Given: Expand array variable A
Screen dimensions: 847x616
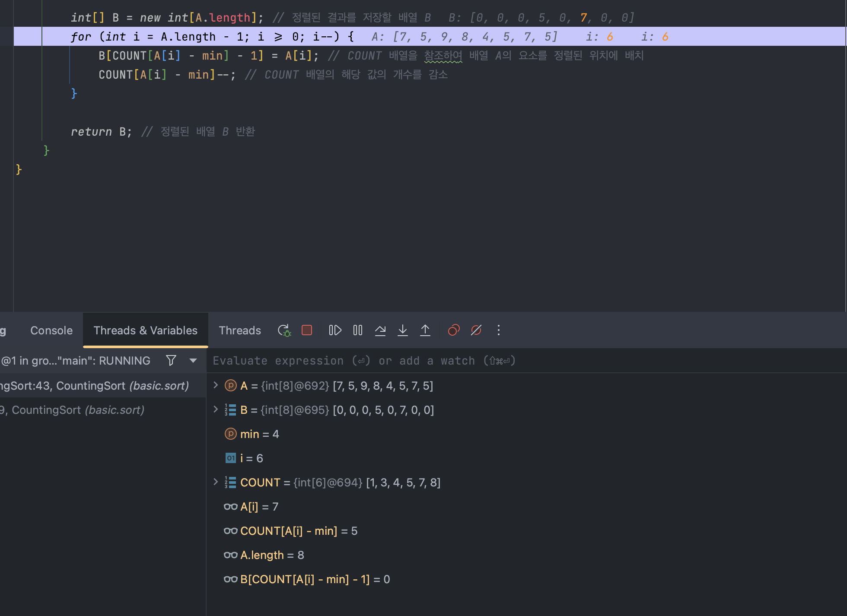Looking at the screenshot, I should point(216,385).
